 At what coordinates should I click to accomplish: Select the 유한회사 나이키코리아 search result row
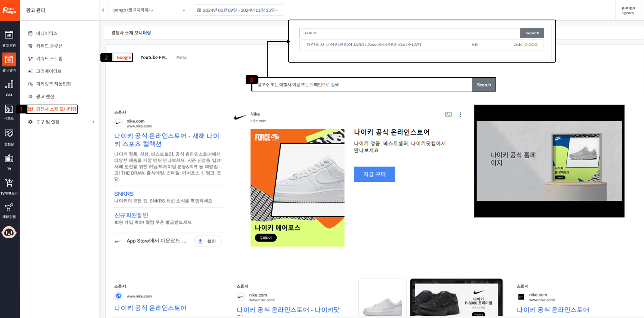coord(422,45)
